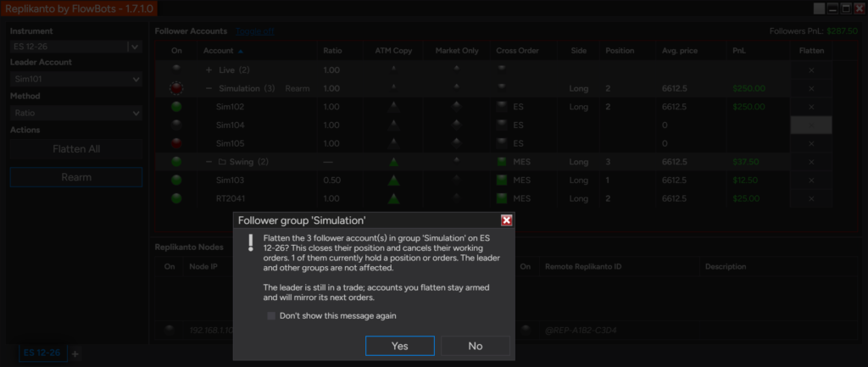Toggle the On LED for Sim103

pos(176,180)
